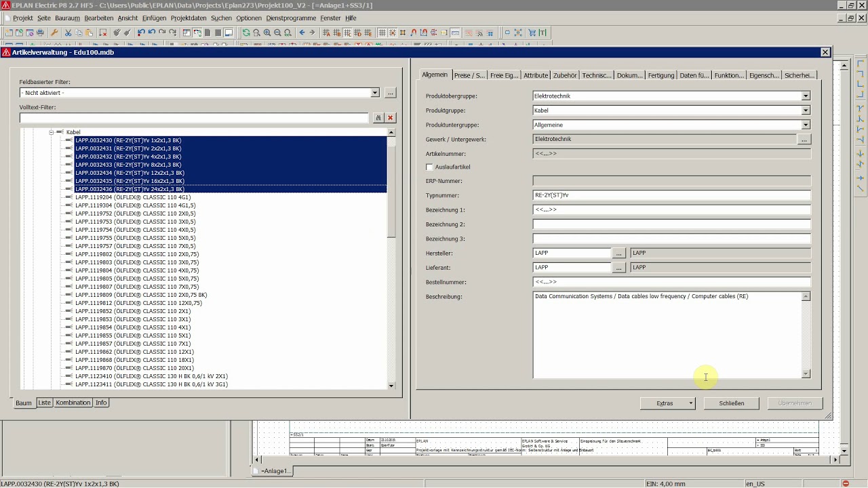This screenshot has width=868, height=488.
Task: Switch to the Fertigung tab
Action: pos(660,75)
